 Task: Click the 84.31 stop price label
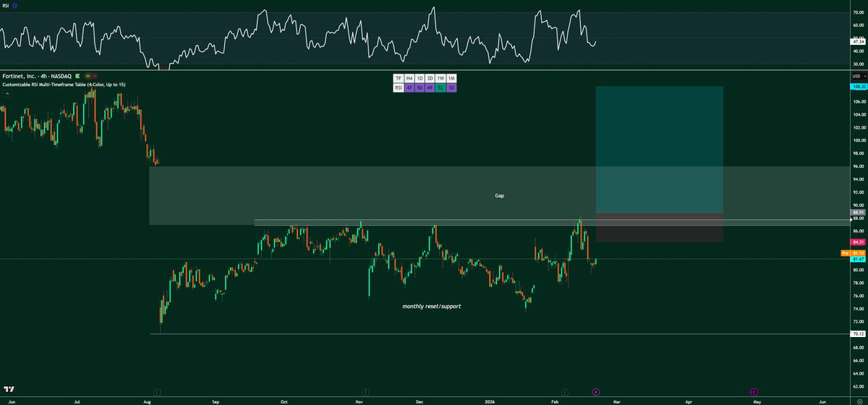click(x=859, y=242)
